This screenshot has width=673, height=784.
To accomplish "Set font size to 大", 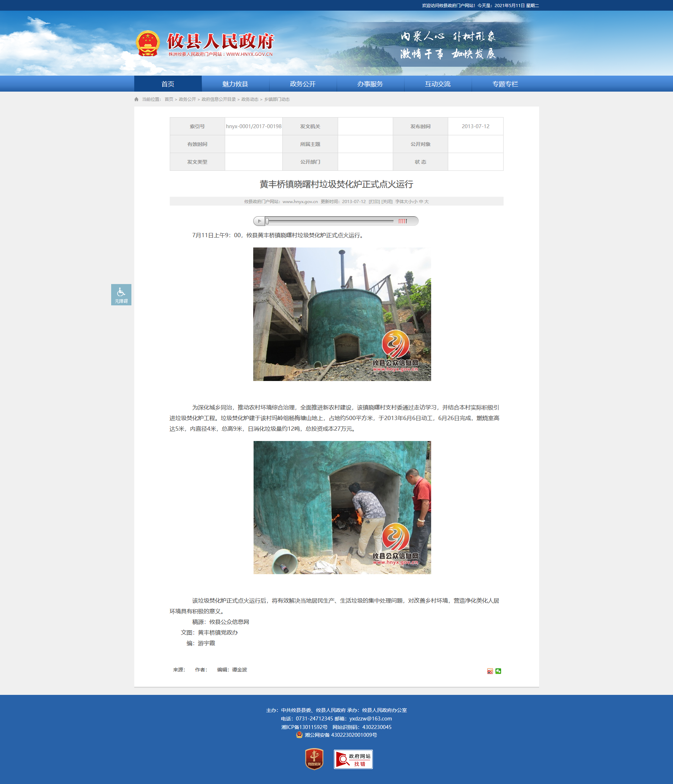I will tap(427, 202).
